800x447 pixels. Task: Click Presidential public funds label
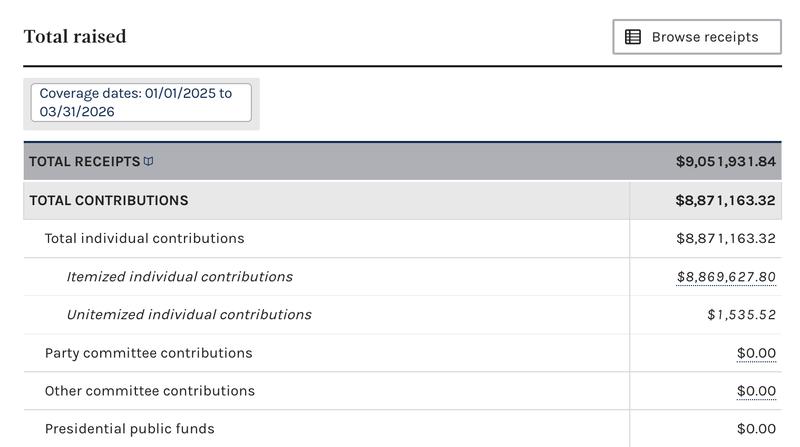click(x=129, y=429)
